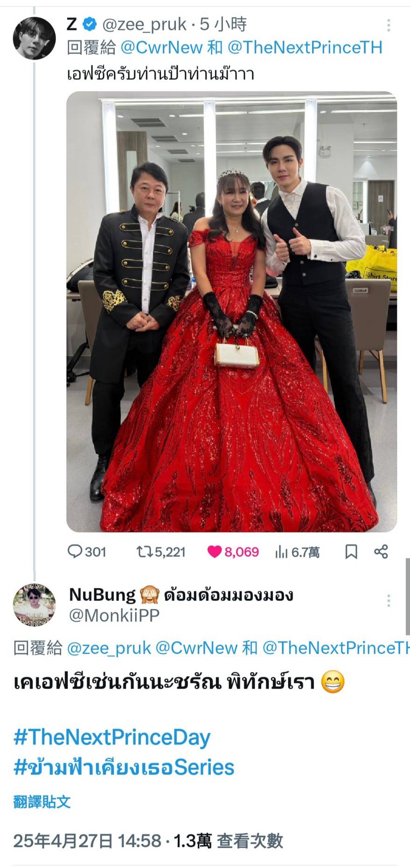Image resolution: width=410 pixels, height=868 pixels.
Task: Open the more options menu for NuBung's tweet
Action: tap(389, 601)
